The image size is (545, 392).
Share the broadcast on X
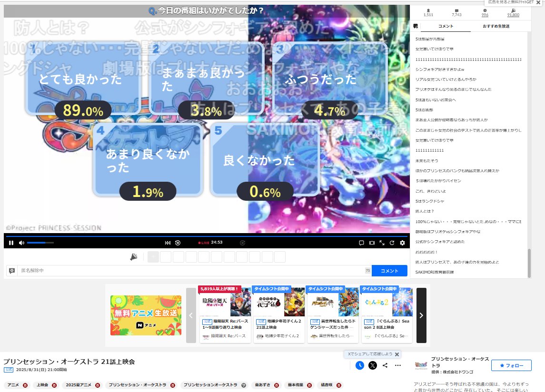coord(373,365)
